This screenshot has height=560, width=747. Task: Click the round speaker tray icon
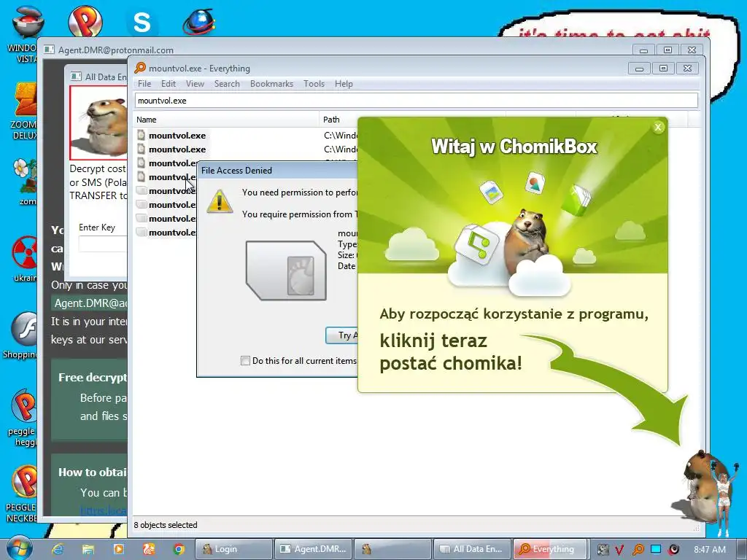[673, 550]
